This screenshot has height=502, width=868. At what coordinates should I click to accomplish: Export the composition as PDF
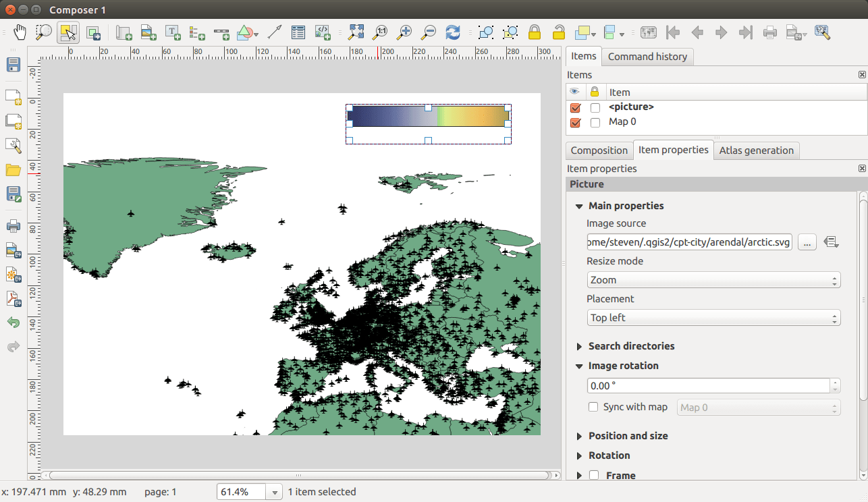point(13,298)
